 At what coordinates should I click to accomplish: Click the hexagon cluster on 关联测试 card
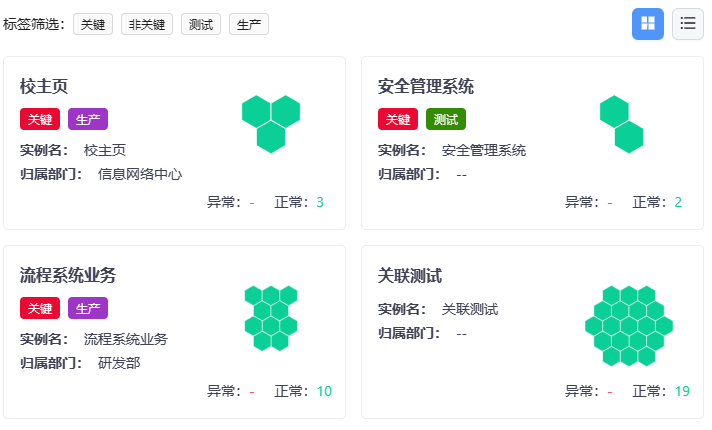click(x=629, y=325)
